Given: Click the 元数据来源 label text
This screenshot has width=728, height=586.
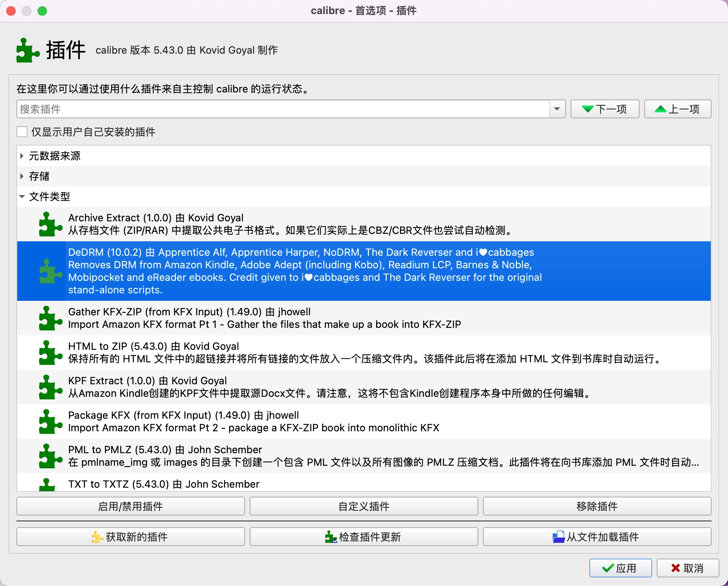Looking at the screenshot, I should [55, 156].
